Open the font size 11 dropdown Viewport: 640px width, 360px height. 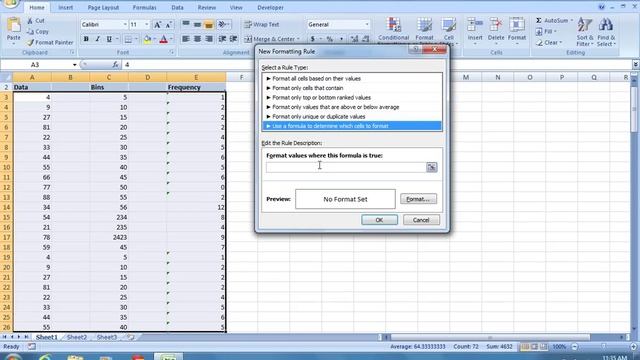(147, 25)
